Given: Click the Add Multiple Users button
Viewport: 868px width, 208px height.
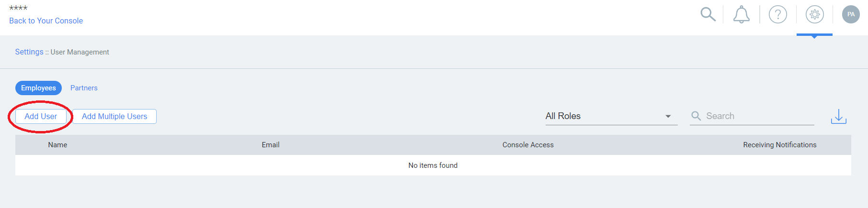Looking at the screenshot, I should coord(114,116).
